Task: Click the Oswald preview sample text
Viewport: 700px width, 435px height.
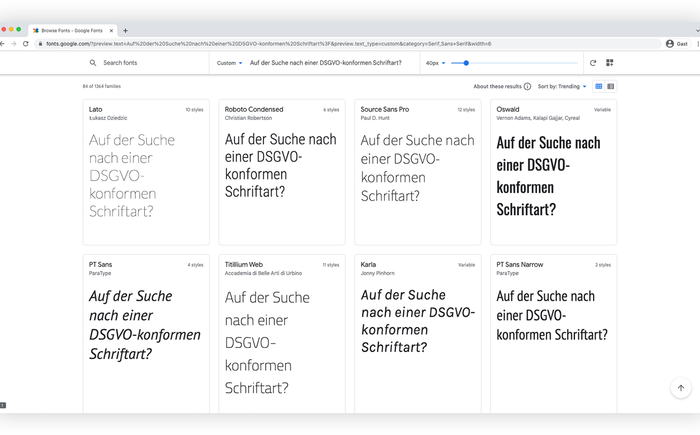Action: 548,176
